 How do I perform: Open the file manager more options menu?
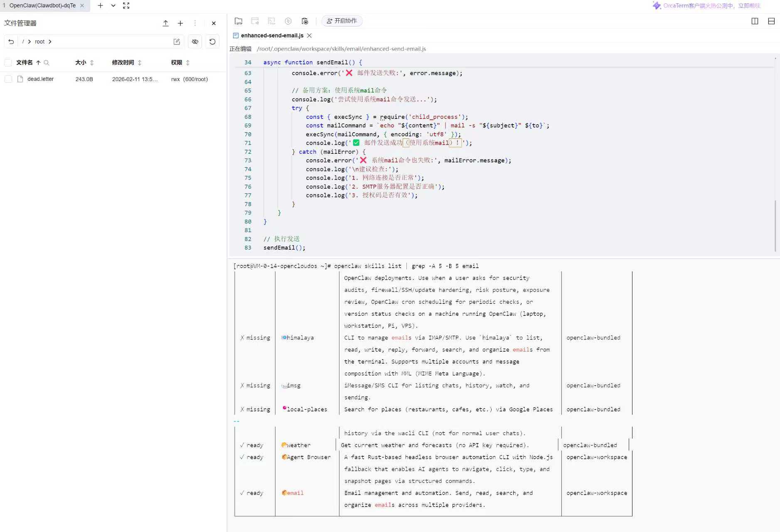[x=195, y=23]
